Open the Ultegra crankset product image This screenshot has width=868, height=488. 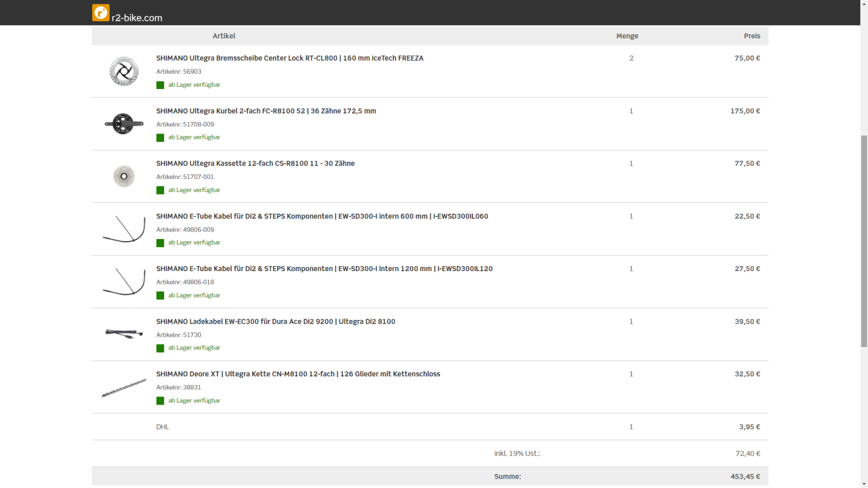(x=124, y=124)
